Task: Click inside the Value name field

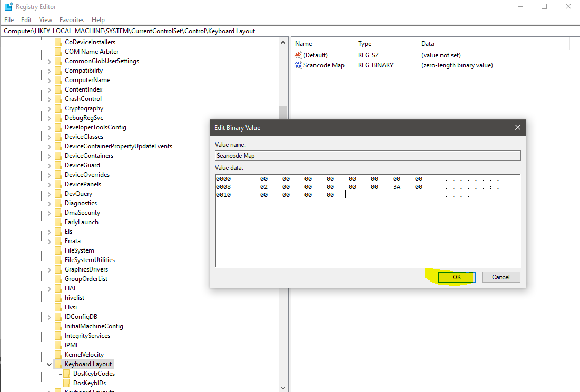Action: (367, 155)
